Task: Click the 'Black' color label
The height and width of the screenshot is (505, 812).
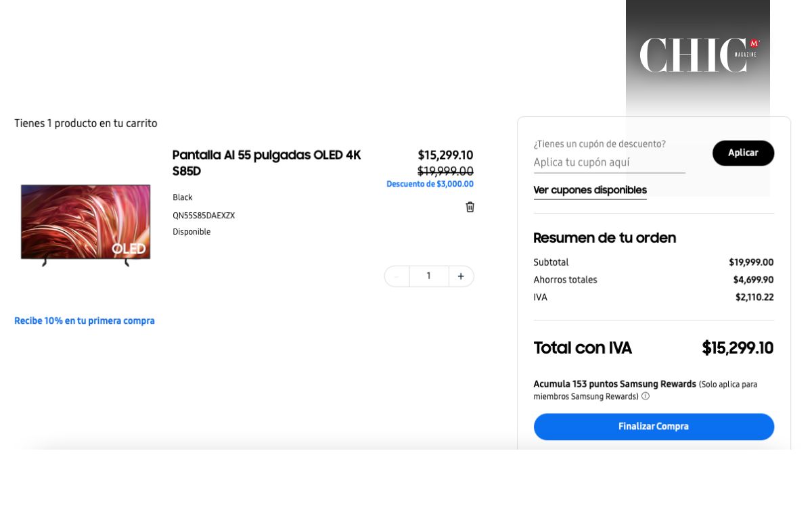Action: 183,197
